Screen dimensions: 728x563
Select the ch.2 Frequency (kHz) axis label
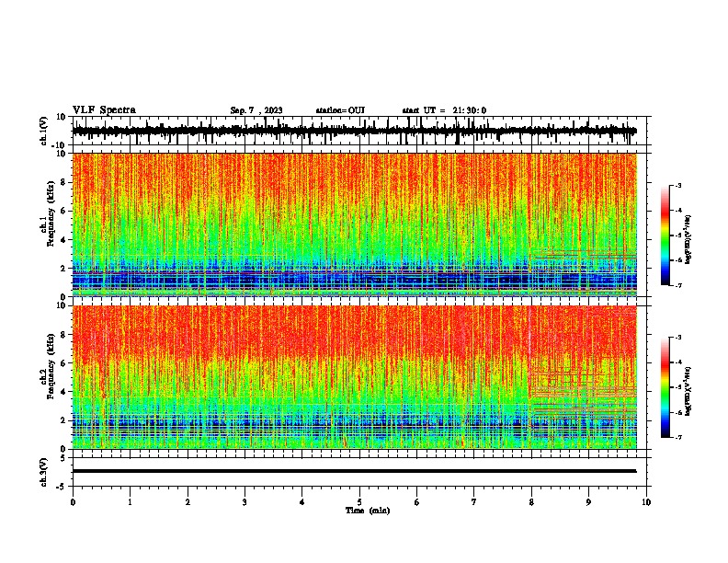click(x=48, y=366)
